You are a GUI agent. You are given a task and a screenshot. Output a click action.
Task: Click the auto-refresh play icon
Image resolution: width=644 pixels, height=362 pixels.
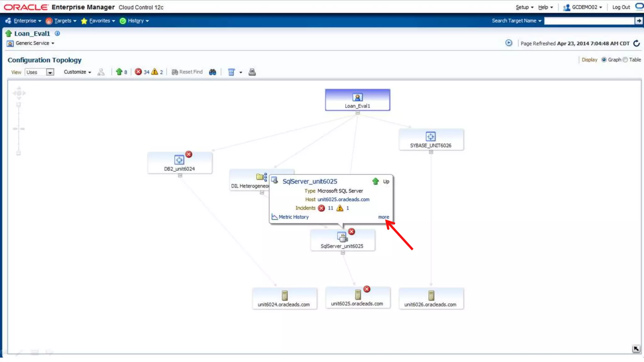click(508, 43)
